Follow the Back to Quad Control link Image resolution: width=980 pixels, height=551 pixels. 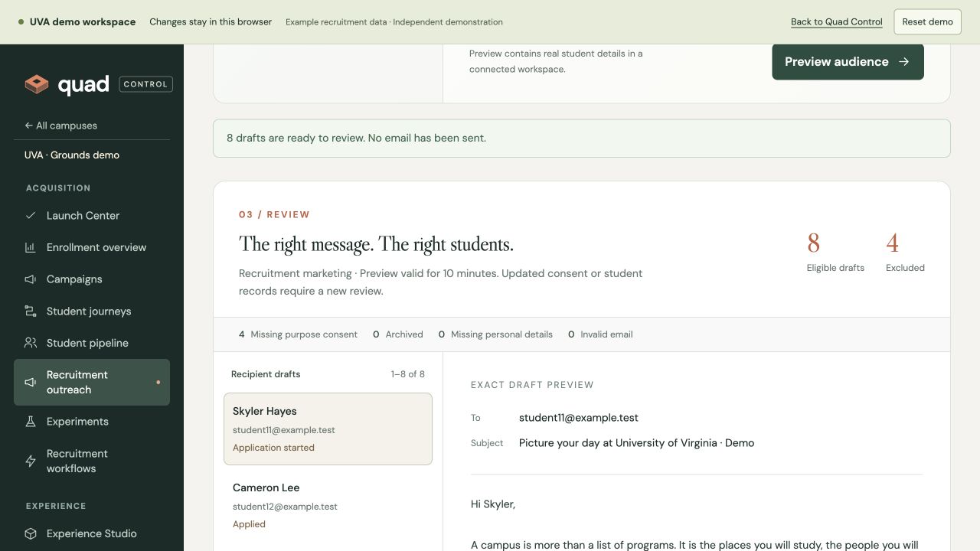[x=837, y=21]
